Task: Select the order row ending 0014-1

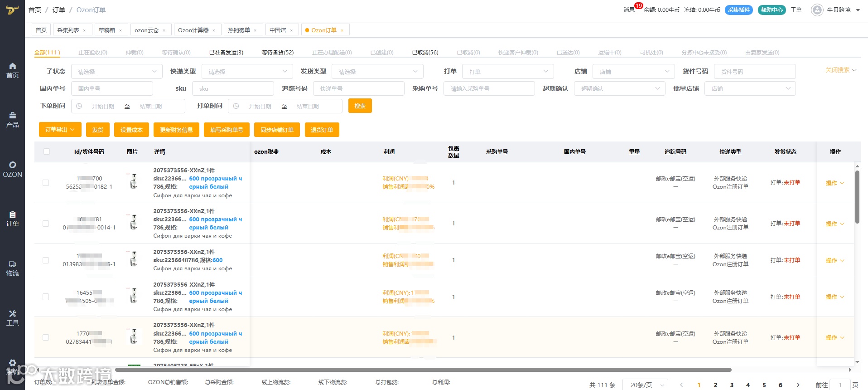Action: pos(46,224)
